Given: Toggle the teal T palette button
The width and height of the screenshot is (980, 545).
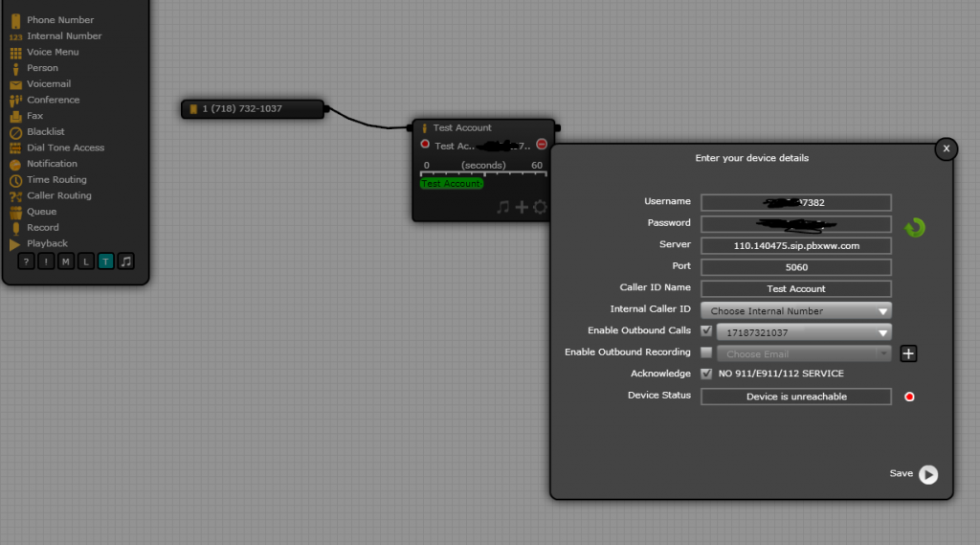Looking at the screenshot, I should [x=105, y=261].
